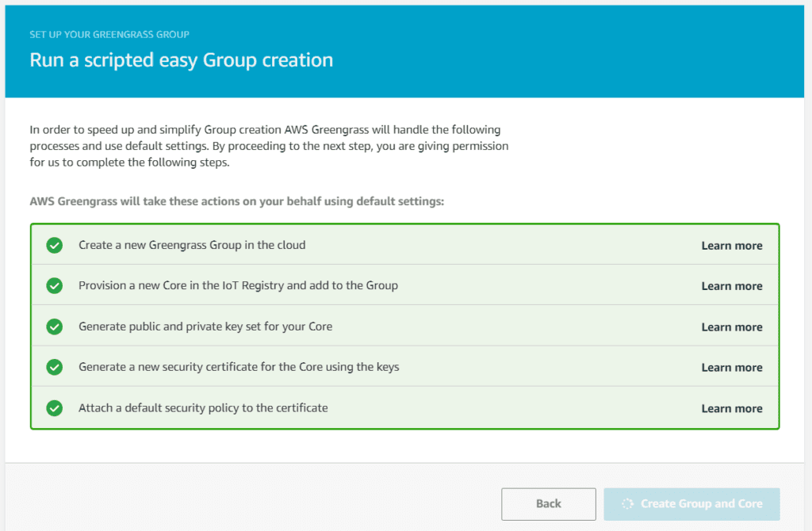812x531 pixels.
Task: Click green checkmark beside Create a new Greengrass Group
Action: (55, 245)
